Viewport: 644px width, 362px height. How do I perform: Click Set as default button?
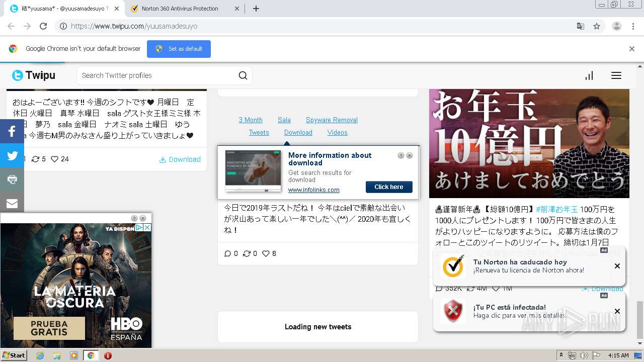(179, 49)
